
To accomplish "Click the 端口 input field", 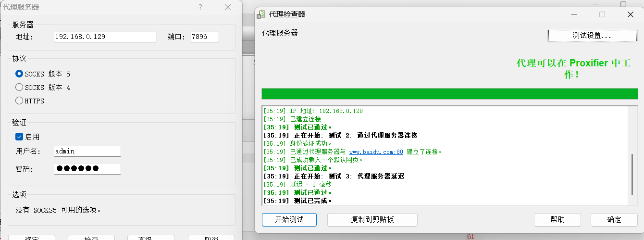I will 204,37.
